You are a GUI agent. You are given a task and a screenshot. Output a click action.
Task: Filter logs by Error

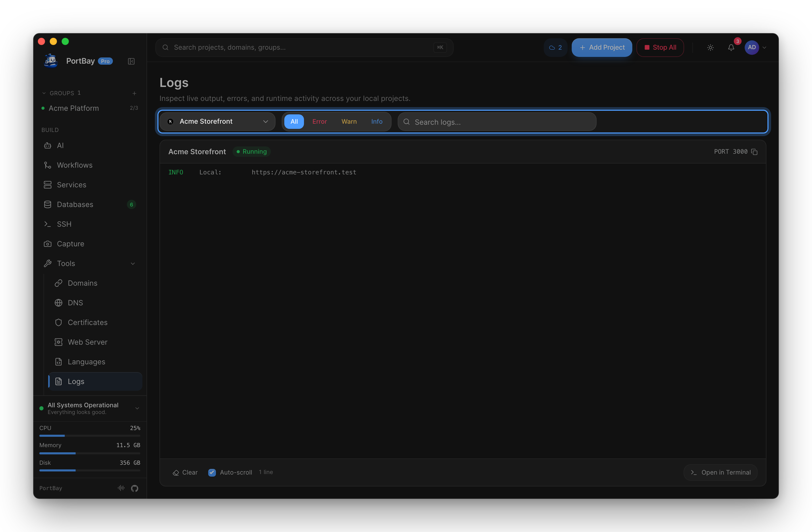319,121
